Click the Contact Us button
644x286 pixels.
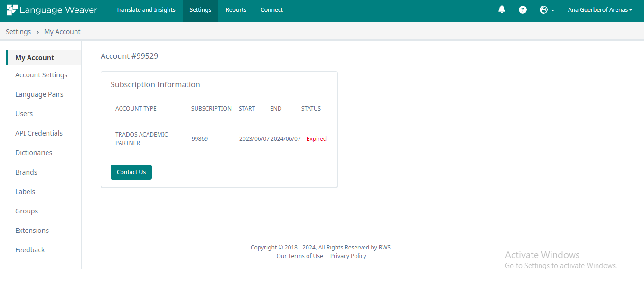coord(131,172)
